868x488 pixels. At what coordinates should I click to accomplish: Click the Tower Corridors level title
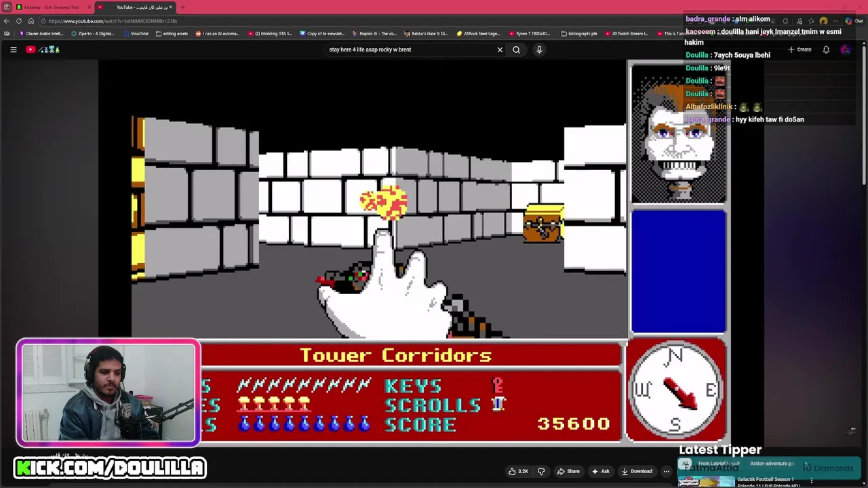395,355
